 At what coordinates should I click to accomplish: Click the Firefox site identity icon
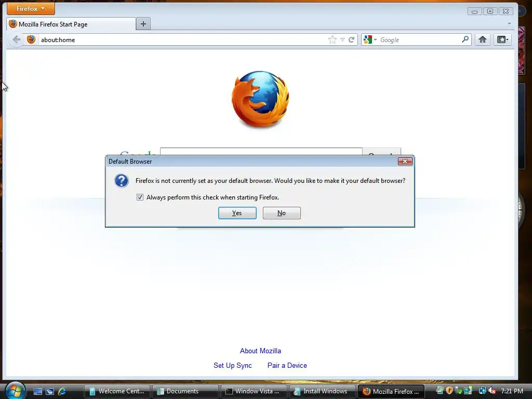point(31,39)
